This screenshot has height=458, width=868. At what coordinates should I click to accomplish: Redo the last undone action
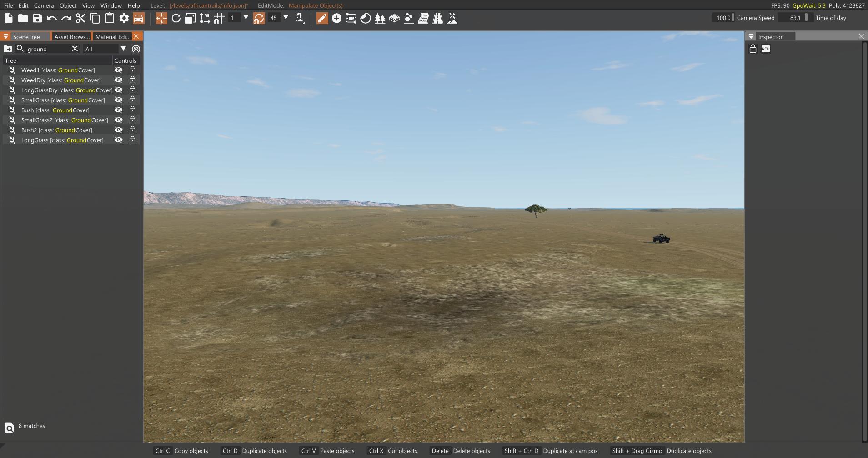[66, 18]
